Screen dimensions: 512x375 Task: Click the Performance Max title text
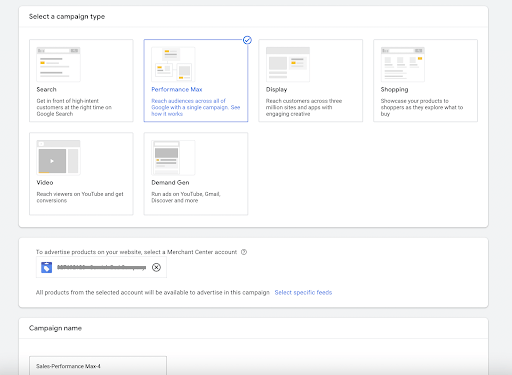coord(177,89)
